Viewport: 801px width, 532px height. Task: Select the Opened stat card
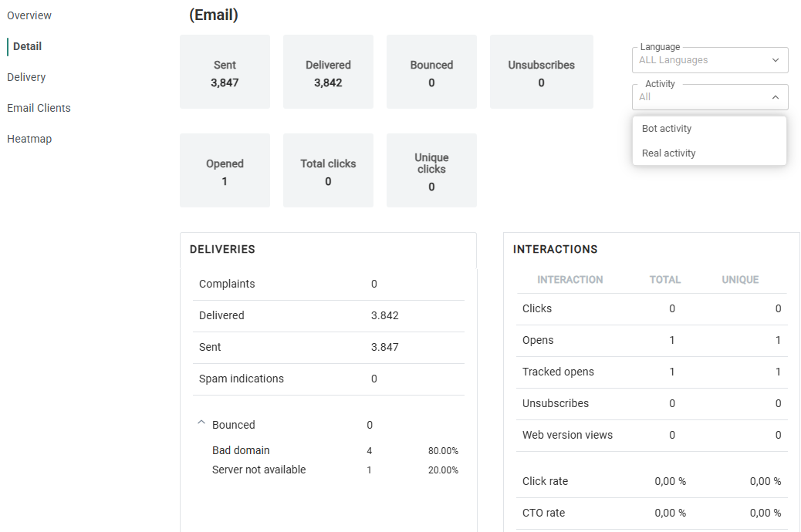tap(225, 171)
